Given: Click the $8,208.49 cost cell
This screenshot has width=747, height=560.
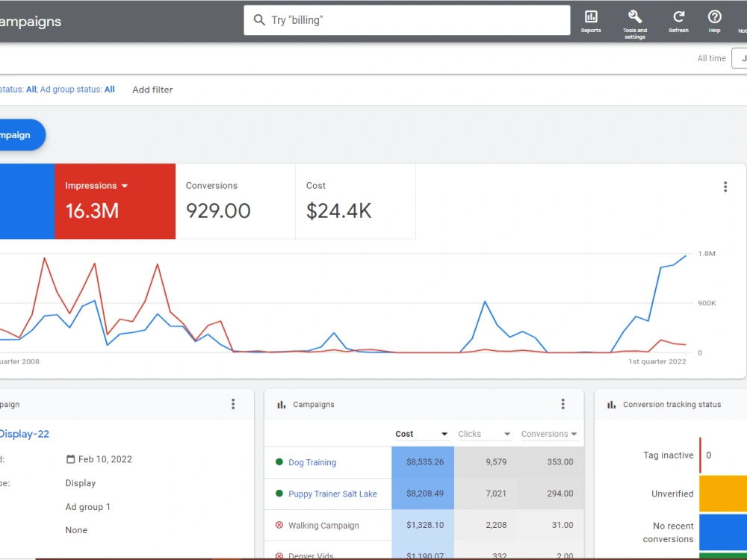Looking at the screenshot, I should (x=423, y=494).
